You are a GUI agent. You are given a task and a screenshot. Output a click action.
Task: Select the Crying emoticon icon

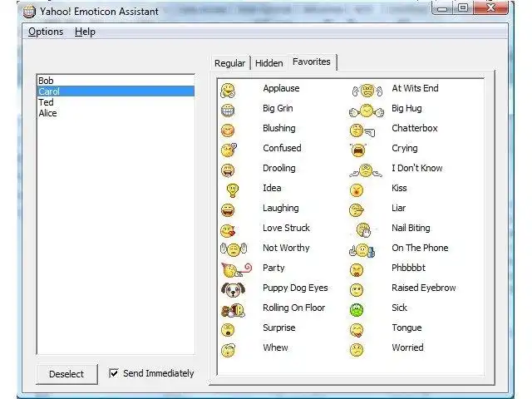click(358, 150)
